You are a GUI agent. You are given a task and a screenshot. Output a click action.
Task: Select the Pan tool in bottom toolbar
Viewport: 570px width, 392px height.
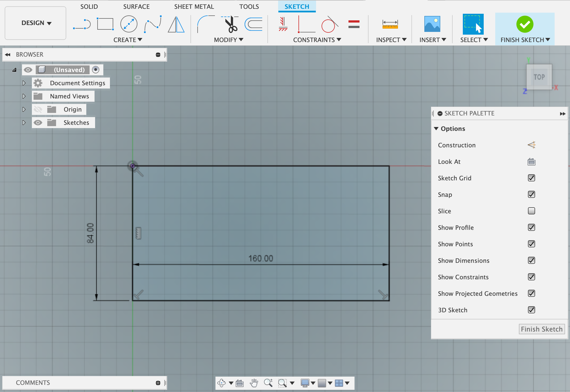(253, 383)
